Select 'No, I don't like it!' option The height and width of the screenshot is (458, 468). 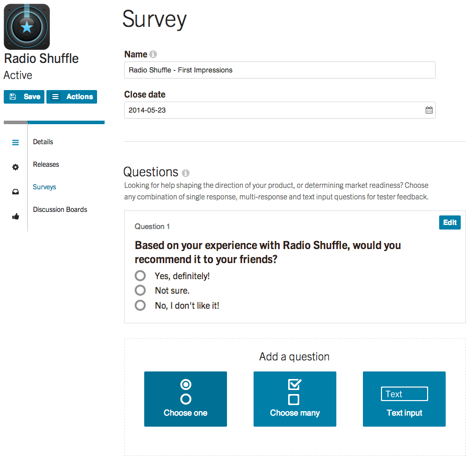pyautogui.click(x=140, y=305)
